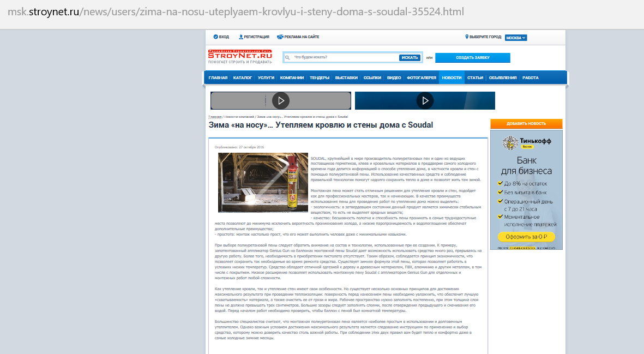The height and width of the screenshot is (354, 644).
Task: Click the ВХОД login icon
Action: pyautogui.click(x=215, y=37)
